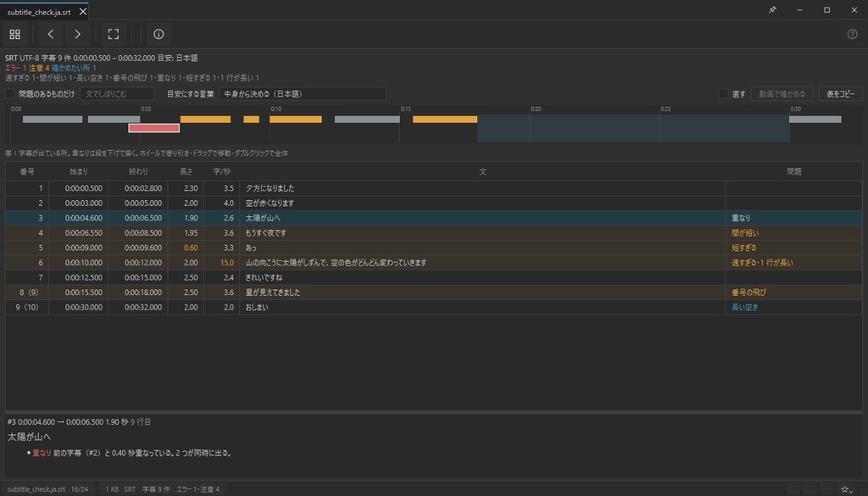
Task: Toggle fullscreen view icon
Action: click(x=114, y=34)
